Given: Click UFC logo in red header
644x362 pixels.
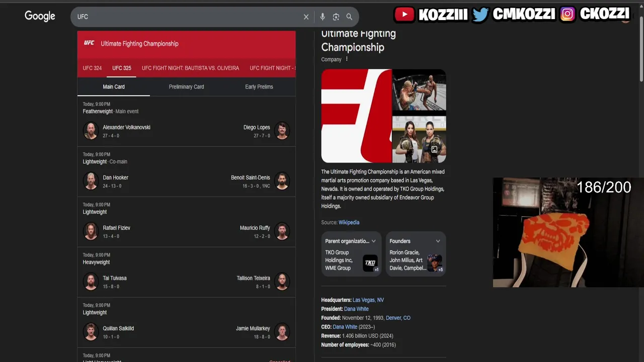Looking at the screenshot, I should [x=89, y=43].
